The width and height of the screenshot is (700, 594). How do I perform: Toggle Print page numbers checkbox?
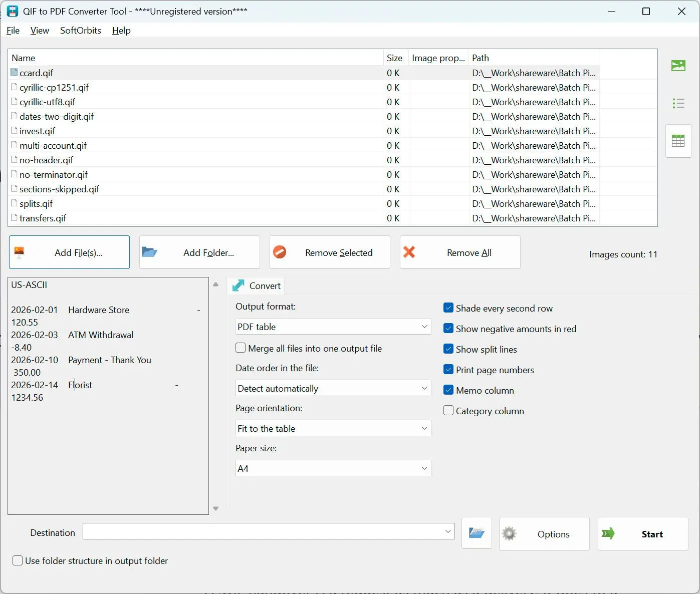click(x=448, y=370)
